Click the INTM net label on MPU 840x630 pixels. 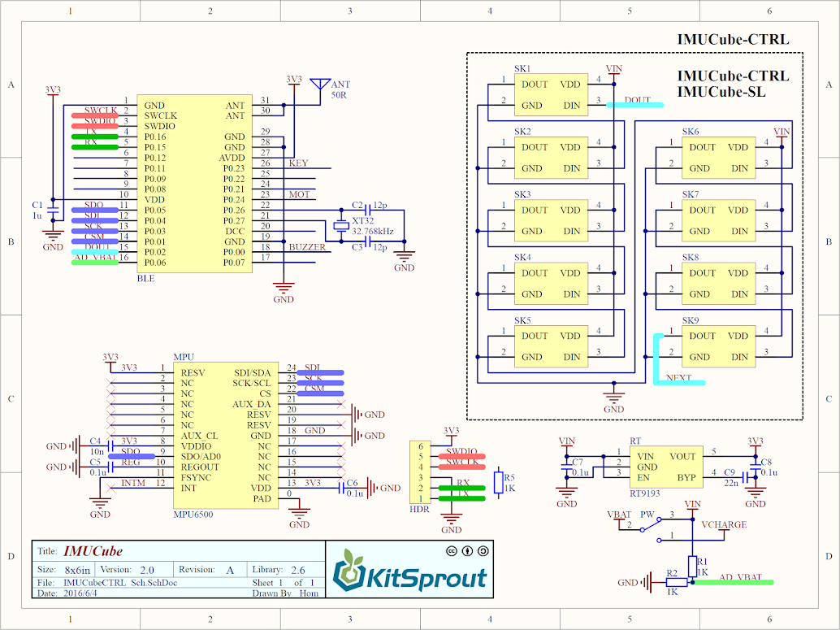pyautogui.click(x=133, y=483)
